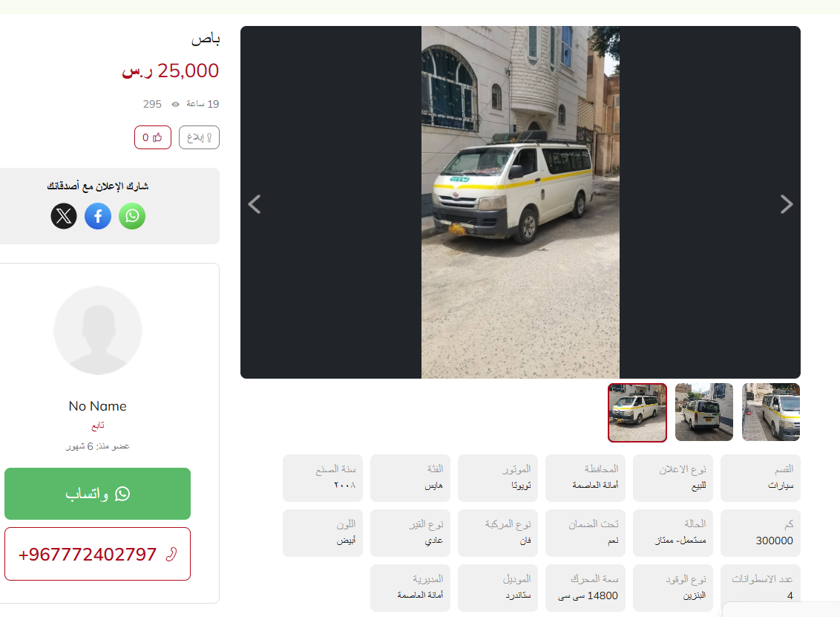Open the No Name seller profile avatar
Viewport: 840px width, 617px height.
[x=98, y=330]
